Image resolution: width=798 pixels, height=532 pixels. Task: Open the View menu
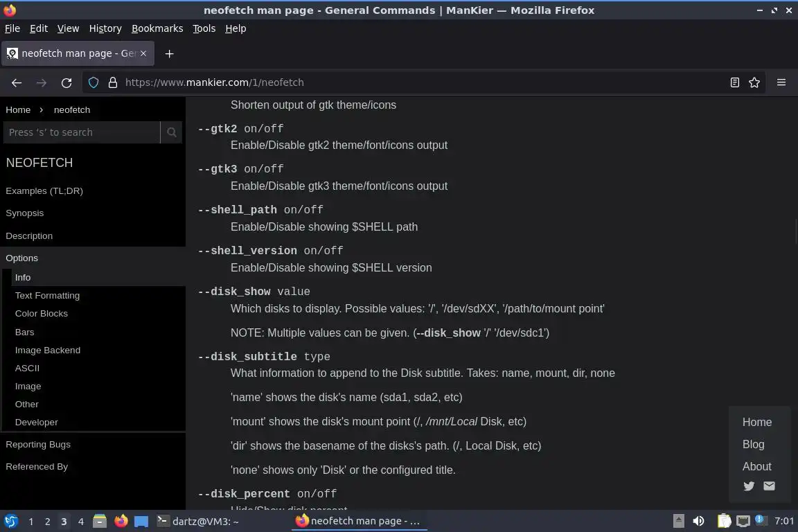coord(68,28)
